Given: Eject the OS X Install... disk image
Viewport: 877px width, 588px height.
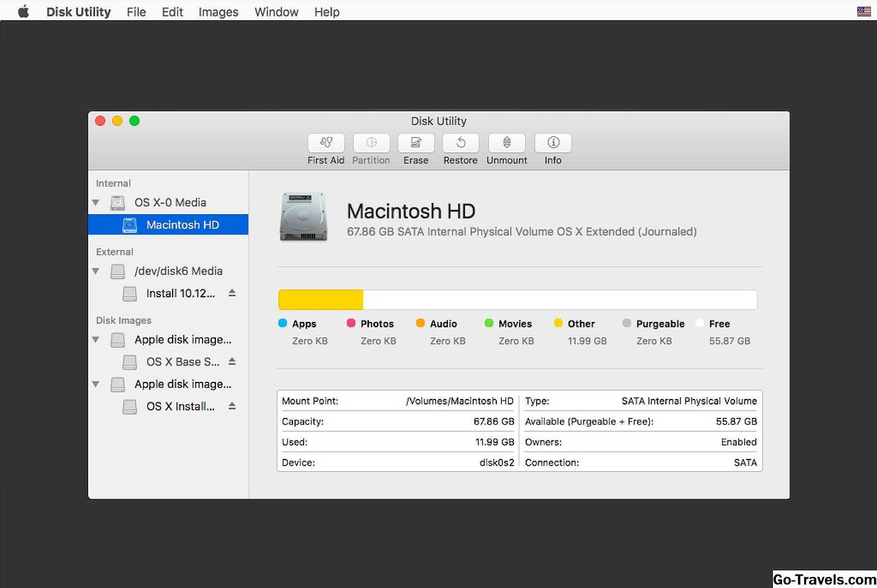Looking at the screenshot, I should click(x=232, y=406).
